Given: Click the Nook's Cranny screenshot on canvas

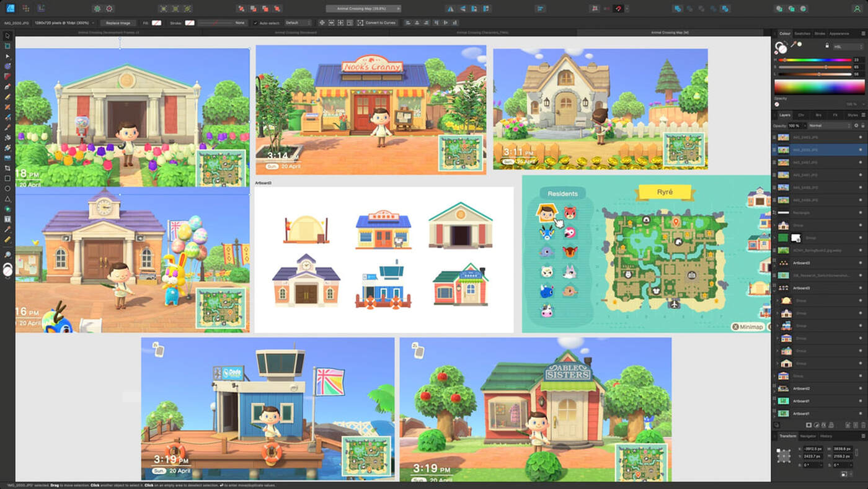Looking at the screenshot, I should coord(371,110).
